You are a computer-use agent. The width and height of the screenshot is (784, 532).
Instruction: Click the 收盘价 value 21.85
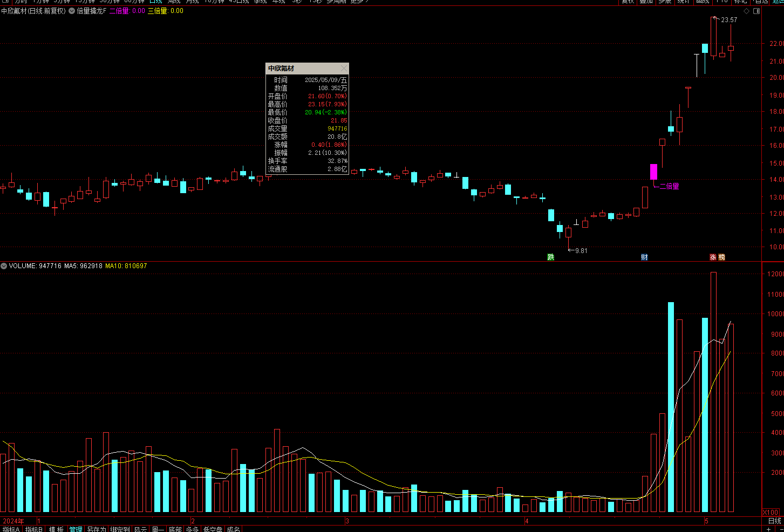pyautogui.click(x=339, y=120)
